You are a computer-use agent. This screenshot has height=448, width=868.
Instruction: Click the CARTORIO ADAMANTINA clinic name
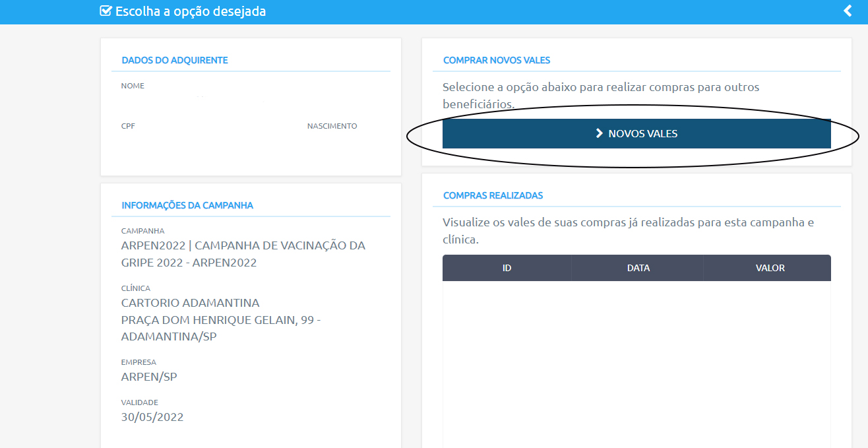pyautogui.click(x=190, y=303)
